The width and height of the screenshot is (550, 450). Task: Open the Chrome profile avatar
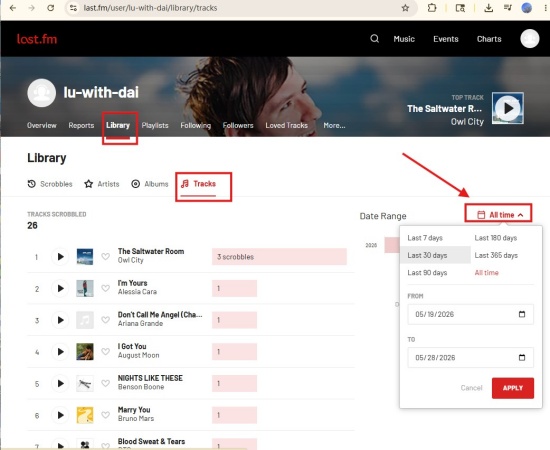tap(526, 8)
